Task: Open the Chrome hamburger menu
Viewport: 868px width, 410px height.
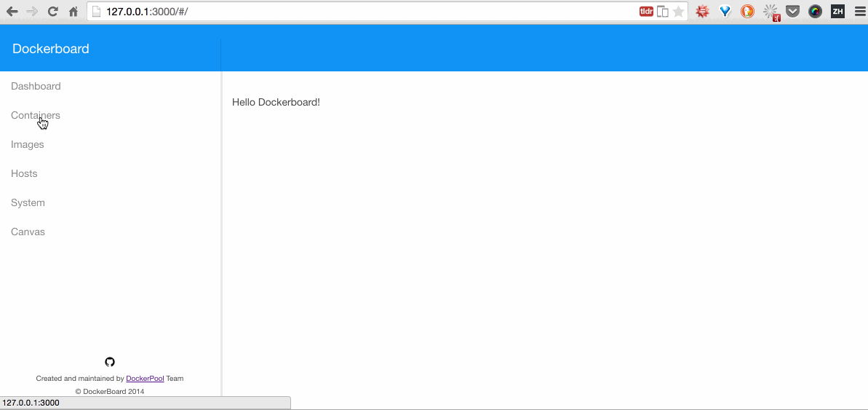Action: [859, 11]
